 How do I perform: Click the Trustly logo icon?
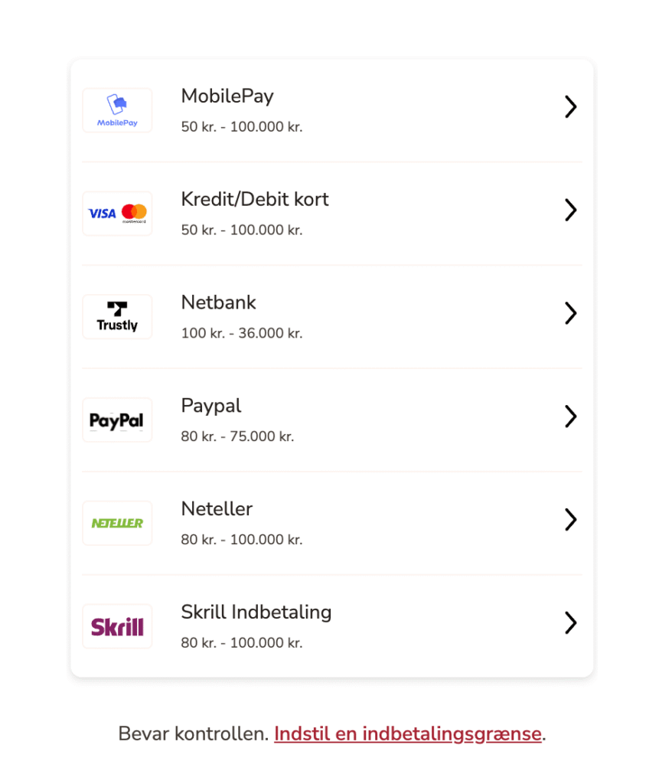pyautogui.click(x=117, y=317)
